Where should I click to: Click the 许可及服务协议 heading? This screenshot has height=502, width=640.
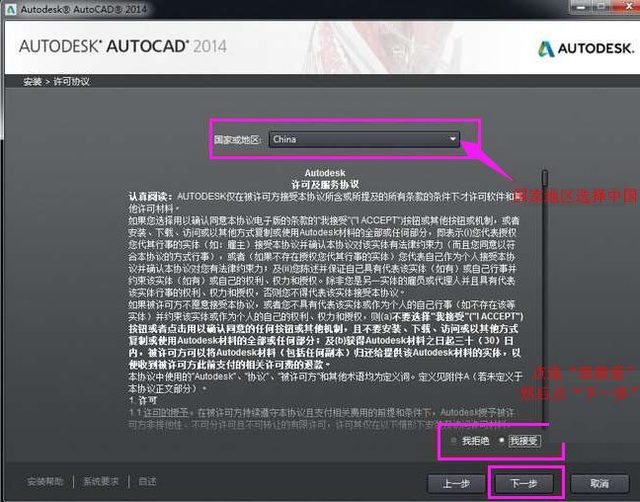click(325, 184)
